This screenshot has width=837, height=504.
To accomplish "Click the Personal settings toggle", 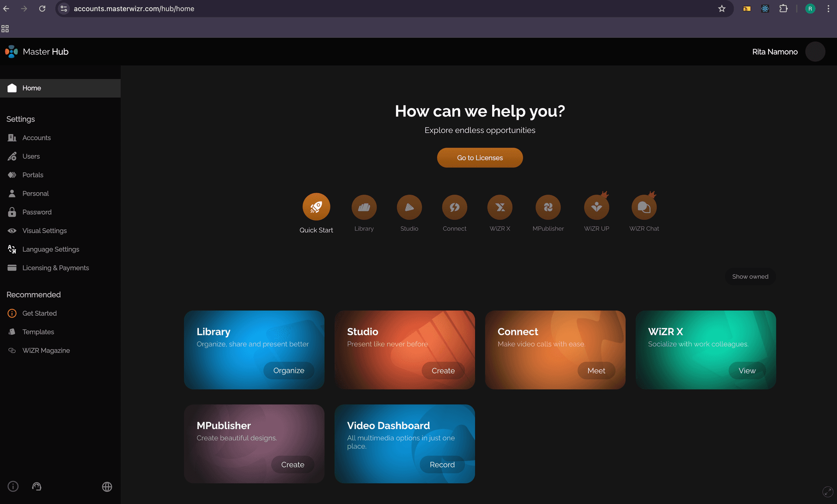I will [35, 193].
